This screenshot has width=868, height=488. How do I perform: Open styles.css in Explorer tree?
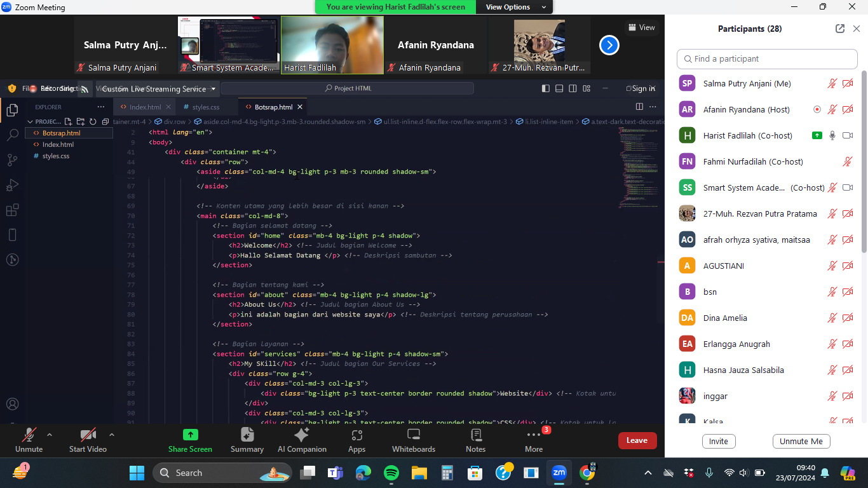point(56,156)
